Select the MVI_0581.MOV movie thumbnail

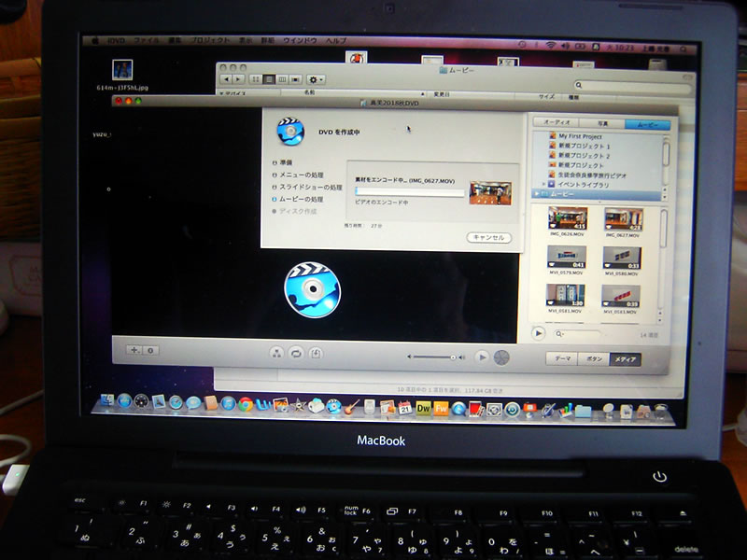point(565,295)
